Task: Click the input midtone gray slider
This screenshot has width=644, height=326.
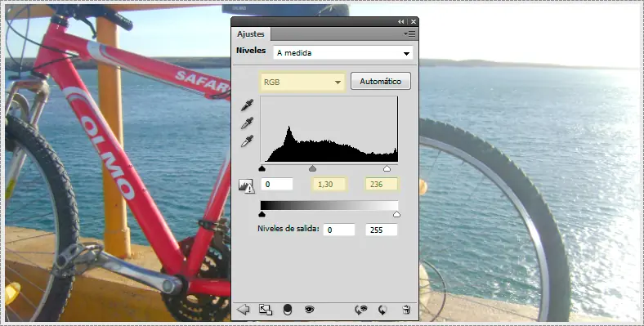Action: pos(312,168)
